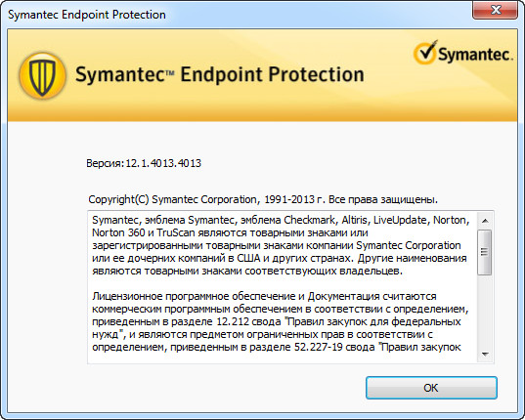
Task: Click the Copyright(C) Symantec Corporation line
Action: [x=263, y=199]
